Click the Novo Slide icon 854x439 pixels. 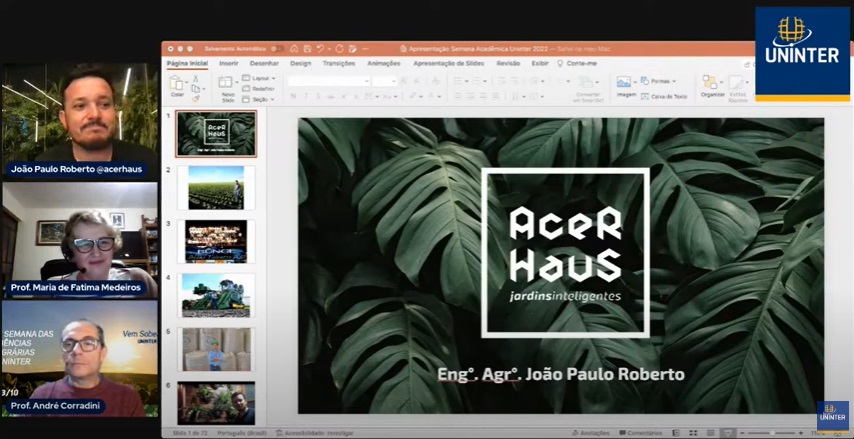tap(227, 84)
